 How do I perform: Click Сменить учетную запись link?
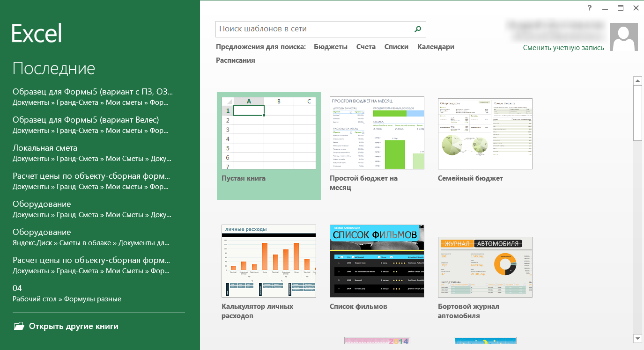pos(563,48)
